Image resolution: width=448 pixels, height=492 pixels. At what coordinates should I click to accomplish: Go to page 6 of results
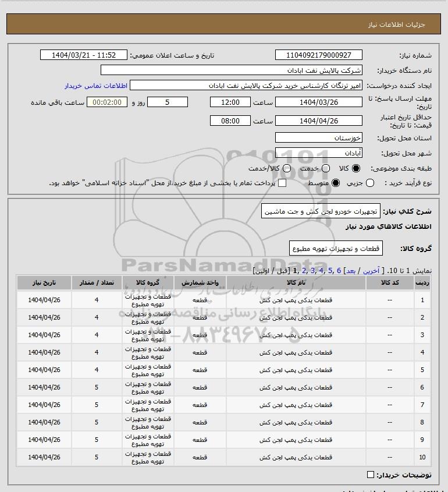tap(339, 271)
